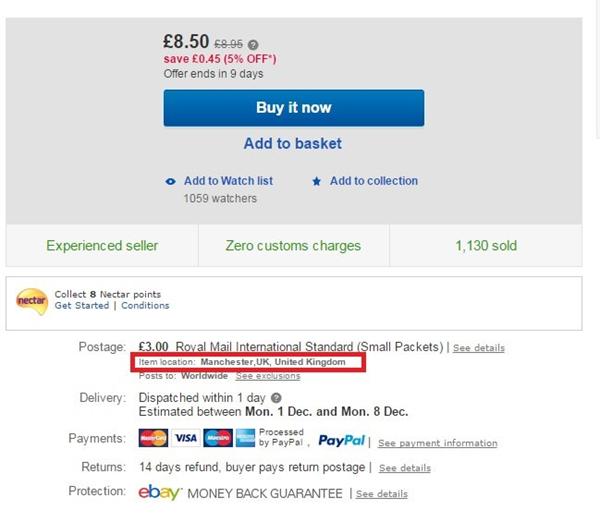Open the Nectar Conditions link
The width and height of the screenshot is (600, 522).
pyautogui.click(x=146, y=306)
